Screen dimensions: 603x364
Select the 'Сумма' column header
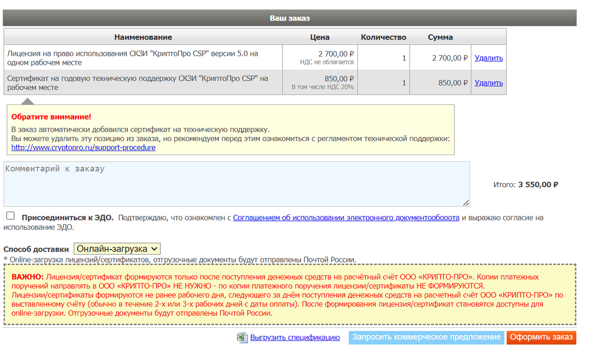440,37
